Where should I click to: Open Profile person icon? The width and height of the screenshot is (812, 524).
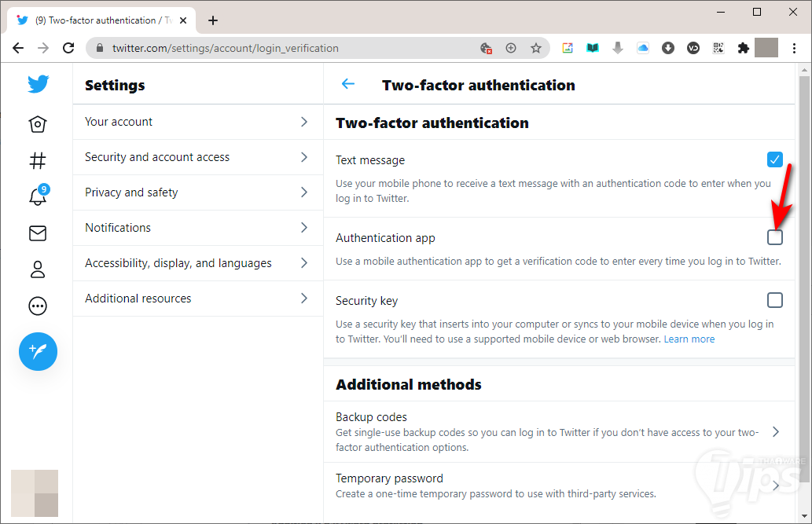click(38, 269)
